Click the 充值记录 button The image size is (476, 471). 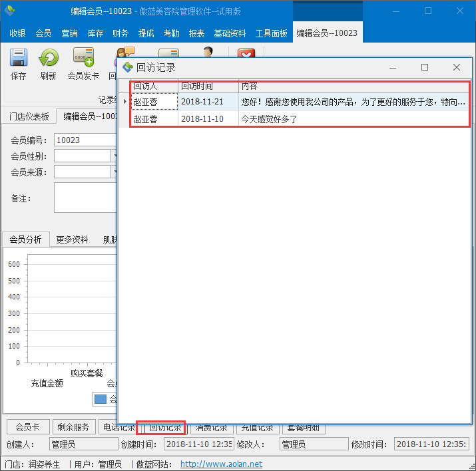258,429
